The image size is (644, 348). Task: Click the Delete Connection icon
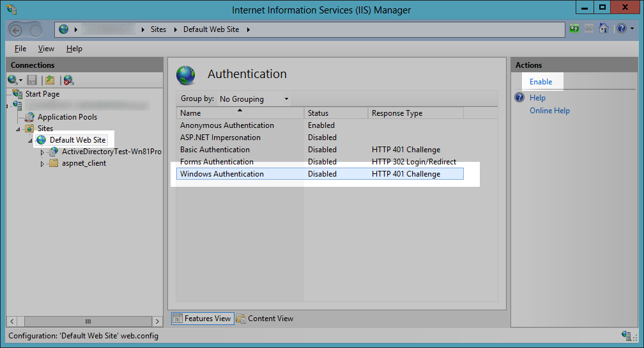click(x=68, y=80)
